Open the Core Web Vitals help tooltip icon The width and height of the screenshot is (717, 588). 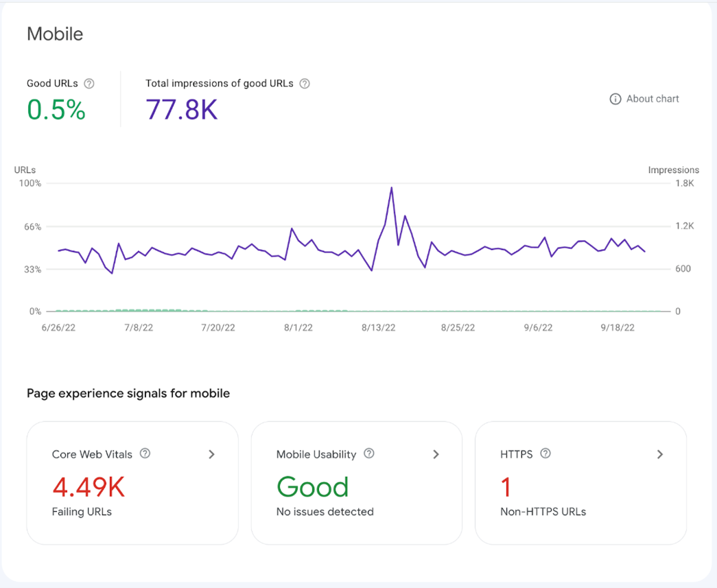[x=145, y=454]
